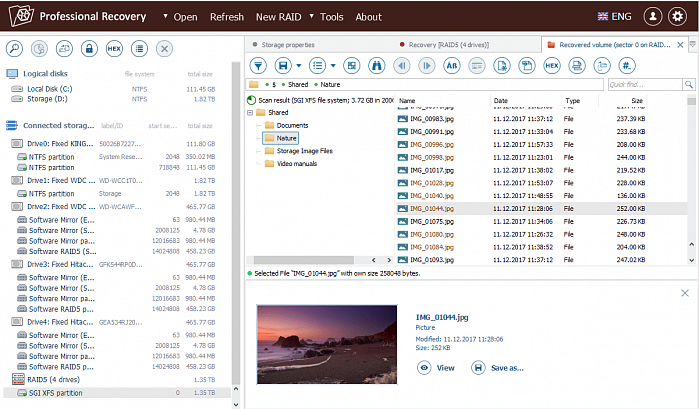Click New RAID in the top menu
This screenshot has width=699, height=409.
coord(279,17)
